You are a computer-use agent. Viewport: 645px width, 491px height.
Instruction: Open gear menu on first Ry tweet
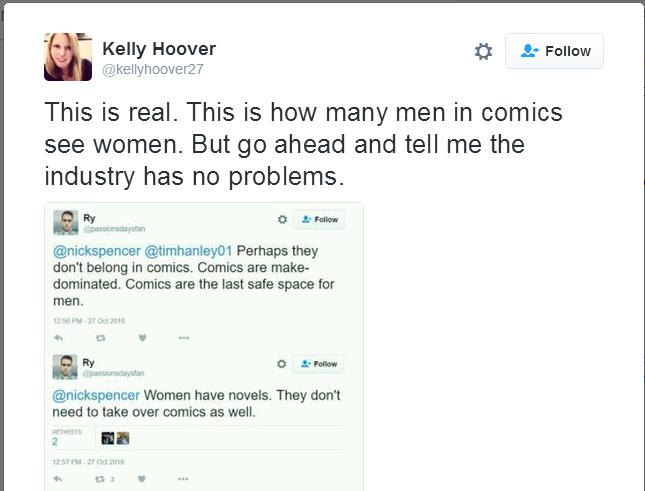pyautogui.click(x=282, y=220)
